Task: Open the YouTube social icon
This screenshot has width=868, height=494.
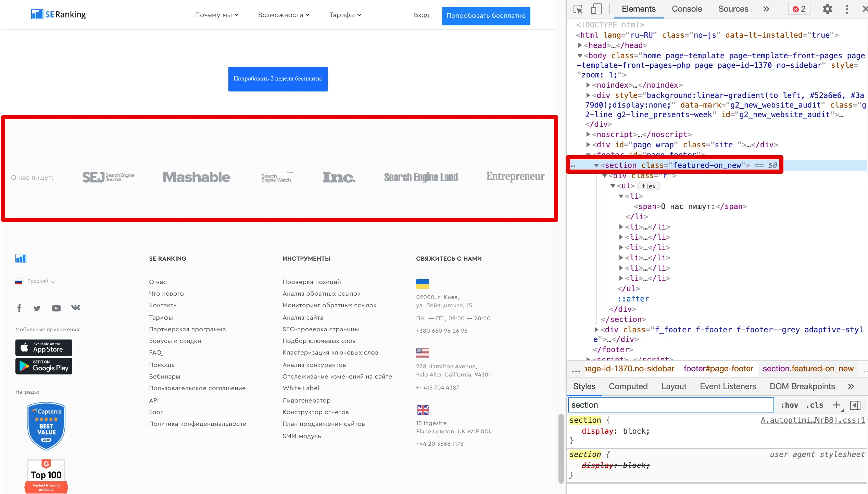Action: point(56,308)
